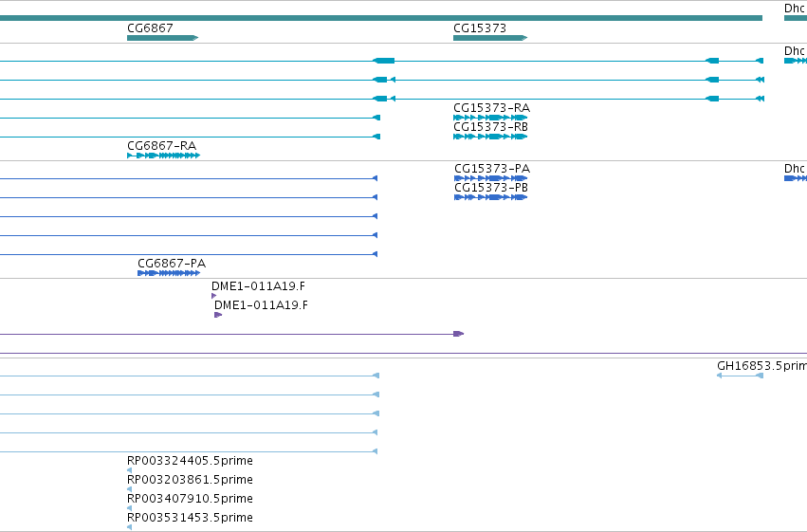
Task: Pick the CG15373-PA protein feature
Action: [x=490, y=178]
